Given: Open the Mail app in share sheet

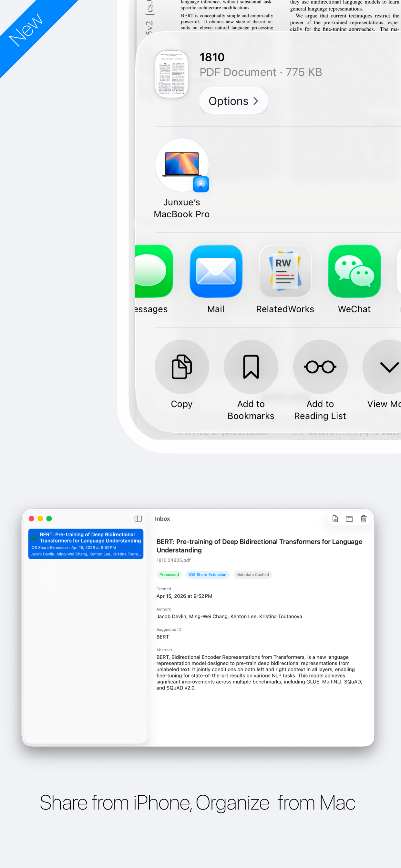Looking at the screenshot, I should (216, 271).
